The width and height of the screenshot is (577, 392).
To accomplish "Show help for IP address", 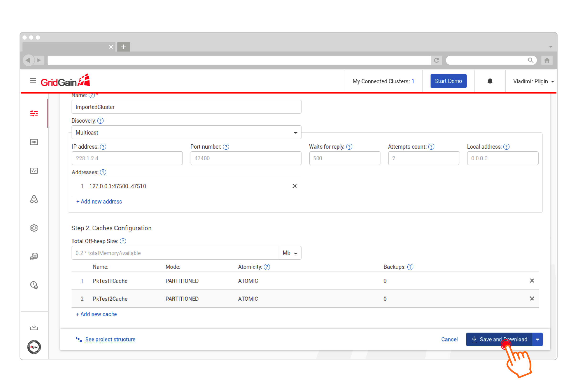I will coord(103,147).
